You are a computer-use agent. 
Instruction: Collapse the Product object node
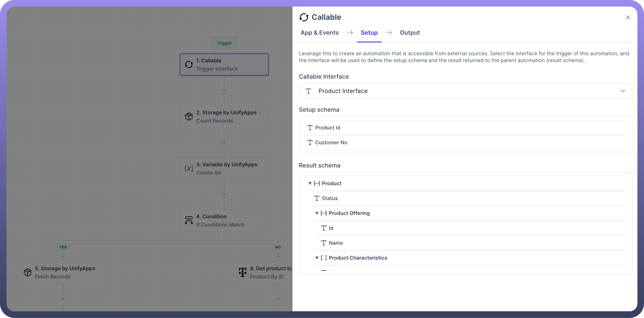click(x=310, y=183)
